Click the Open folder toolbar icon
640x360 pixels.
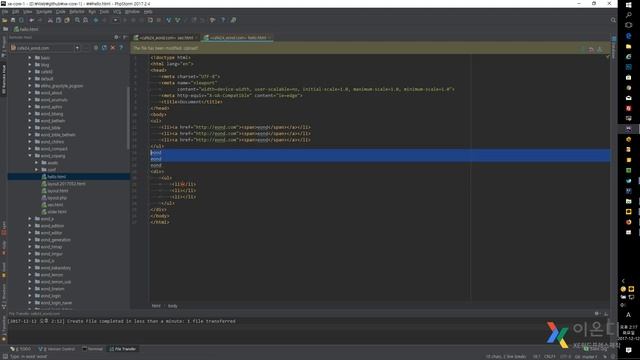5,20
